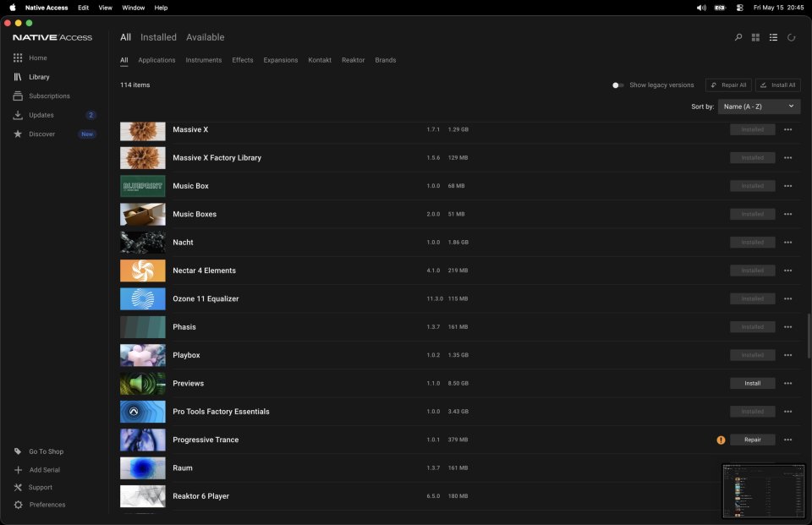Screen dimensions: 812x525
Task: Filter by Kontakt category
Action: click(320, 60)
